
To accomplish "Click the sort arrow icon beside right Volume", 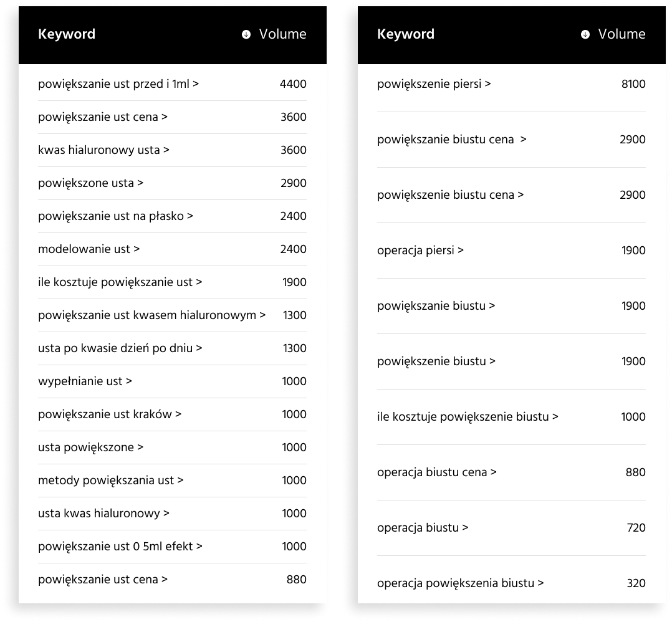I will pyautogui.click(x=585, y=34).
